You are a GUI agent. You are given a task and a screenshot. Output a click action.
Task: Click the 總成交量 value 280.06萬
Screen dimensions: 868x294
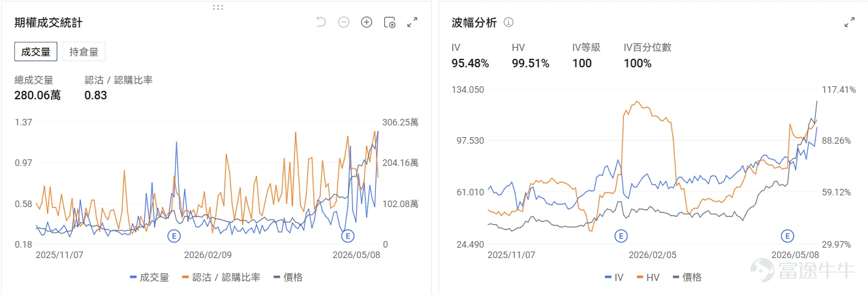coord(37,95)
